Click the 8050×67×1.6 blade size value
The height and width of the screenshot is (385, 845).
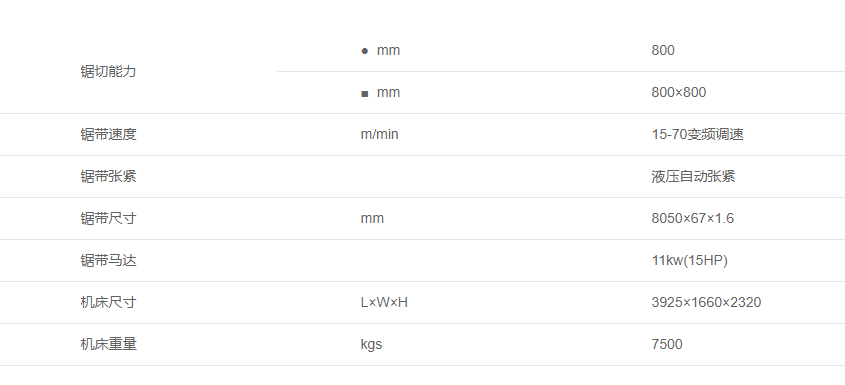(x=692, y=218)
